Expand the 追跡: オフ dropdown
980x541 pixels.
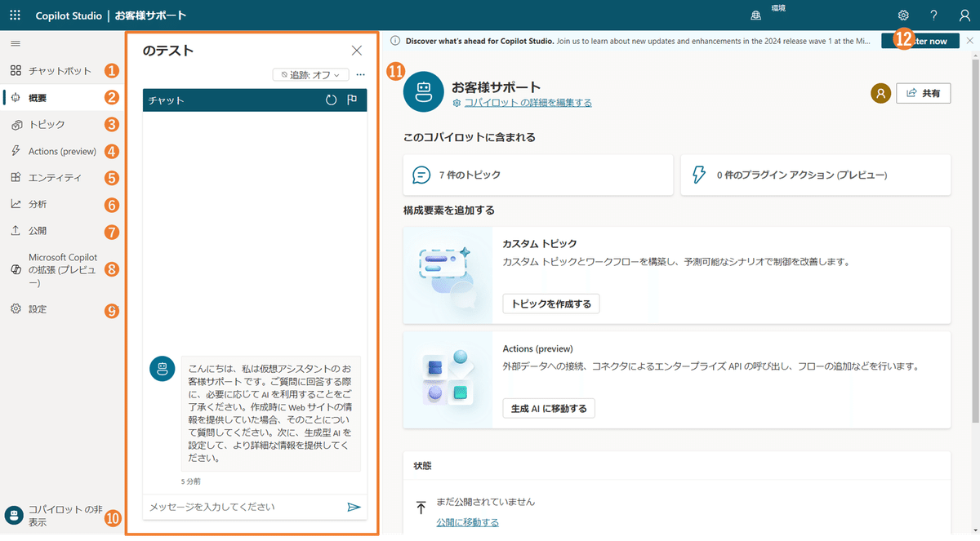(310, 75)
